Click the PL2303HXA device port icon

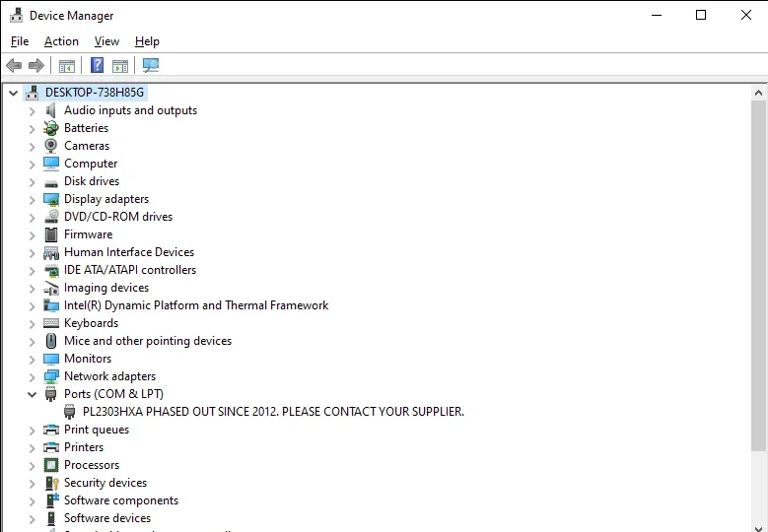(x=70, y=412)
